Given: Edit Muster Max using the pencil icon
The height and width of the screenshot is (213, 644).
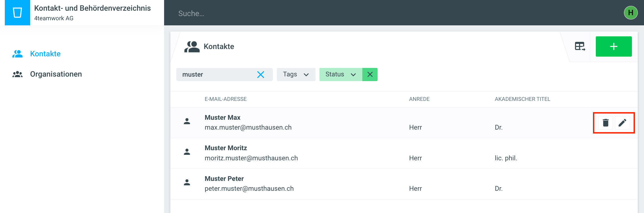Looking at the screenshot, I should [x=622, y=123].
